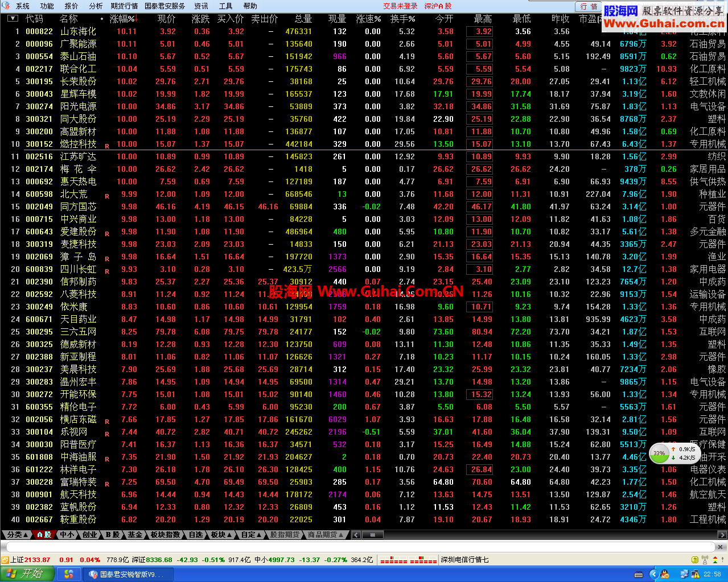Image resolution: width=728 pixels, height=582 pixels.
Task: Select the 四川长虹 stock row
Action: click(x=364, y=269)
